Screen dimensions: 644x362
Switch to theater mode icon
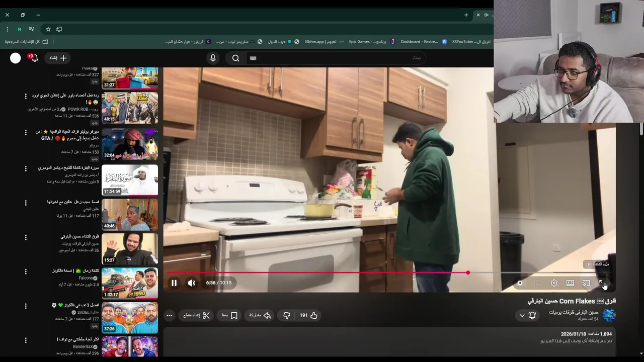coord(570,284)
